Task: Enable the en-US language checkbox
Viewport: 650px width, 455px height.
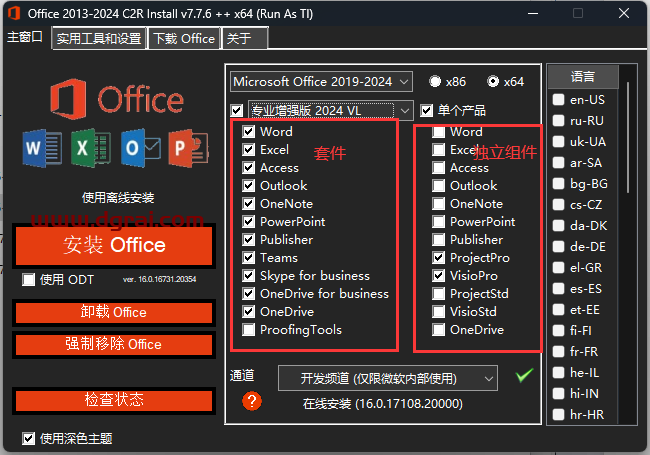Action: pos(558,99)
